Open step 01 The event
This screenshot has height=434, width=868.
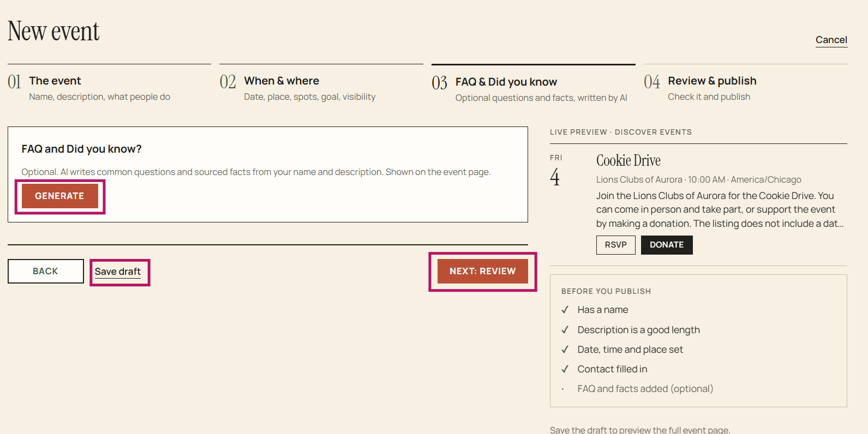tap(109, 83)
